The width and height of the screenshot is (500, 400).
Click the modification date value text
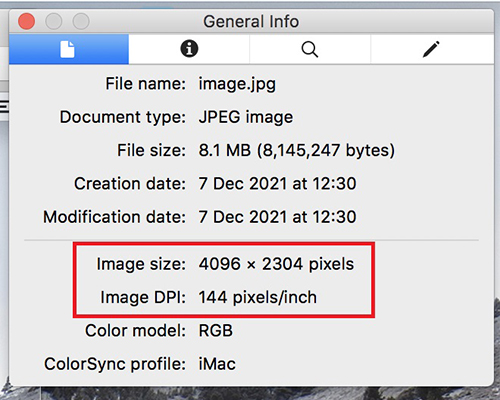click(x=277, y=217)
